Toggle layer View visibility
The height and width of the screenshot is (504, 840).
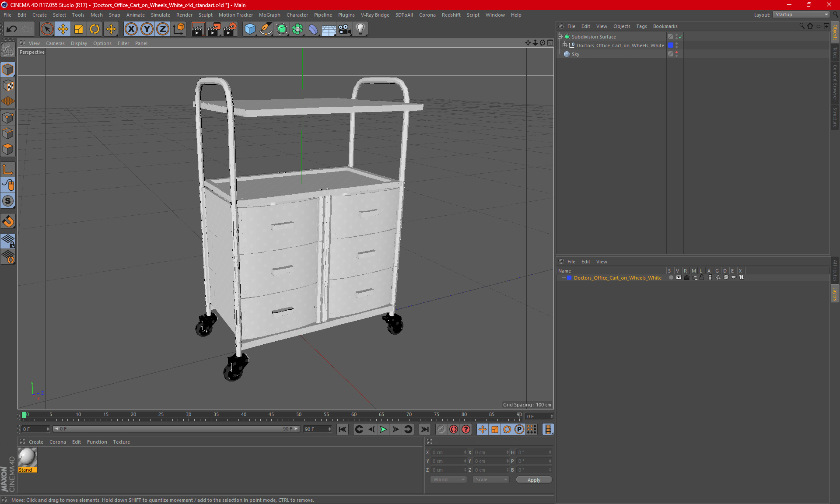coord(679,278)
